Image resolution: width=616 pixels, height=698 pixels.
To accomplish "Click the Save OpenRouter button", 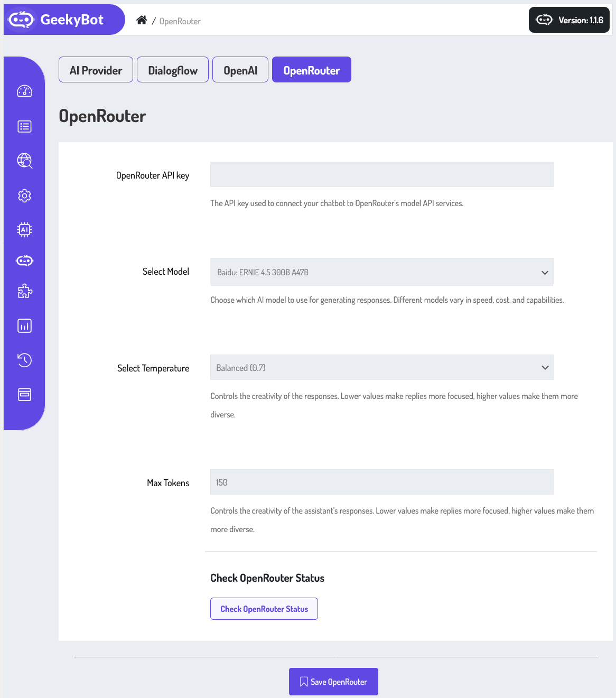I will click(333, 682).
